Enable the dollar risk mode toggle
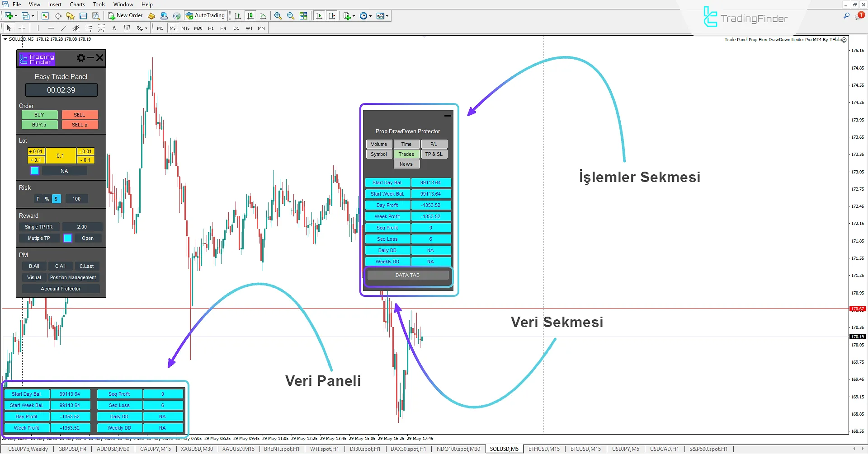868x454 pixels. point(56,199)
